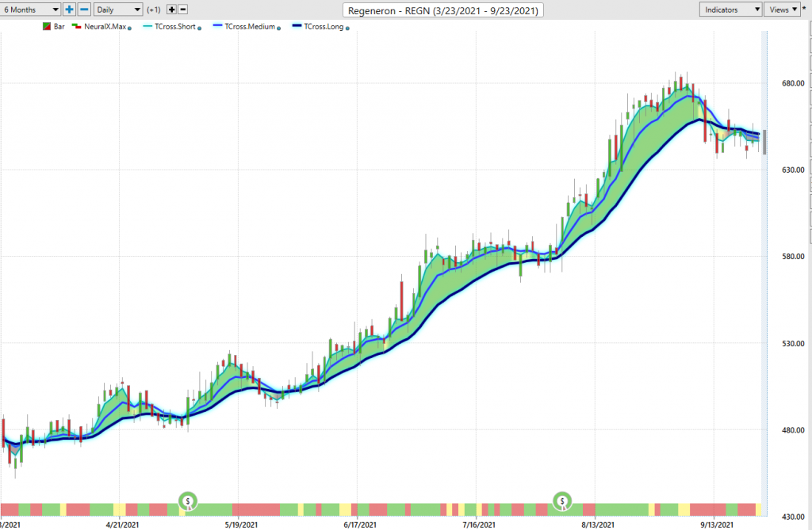
Task: Click the (+1) forecast offset label
Action: (154, 10)
